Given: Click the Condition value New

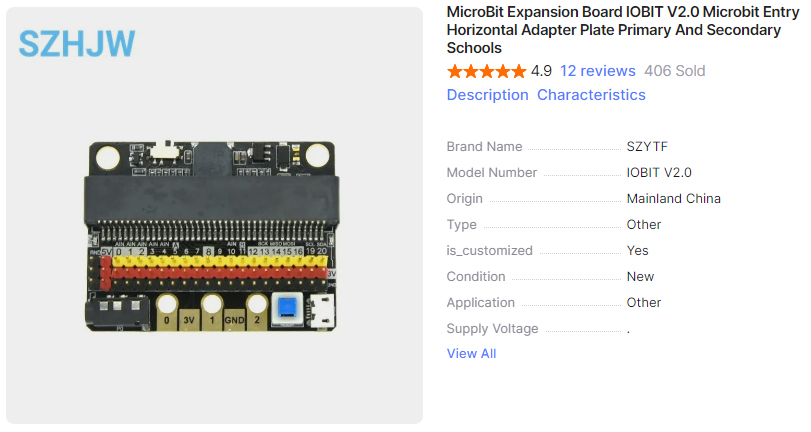Looking at the screenshot, I should click(640, 277).
